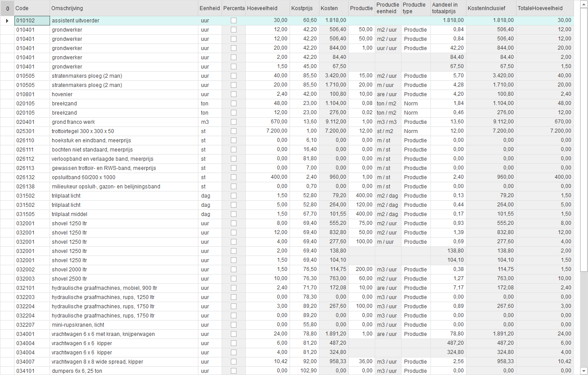Click Aandeel value 78,80
The height and width of the screenshot is (375, 588).
point(448,334)
